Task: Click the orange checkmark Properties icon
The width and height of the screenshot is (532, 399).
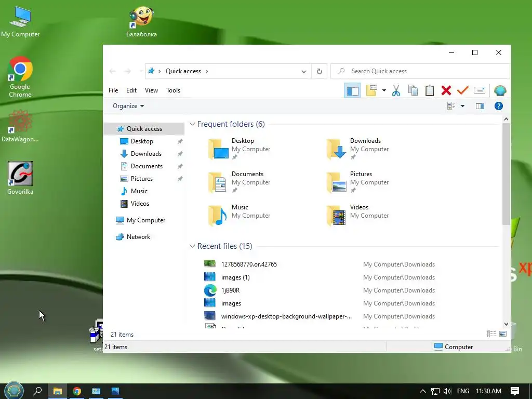Action: (462, 90)
